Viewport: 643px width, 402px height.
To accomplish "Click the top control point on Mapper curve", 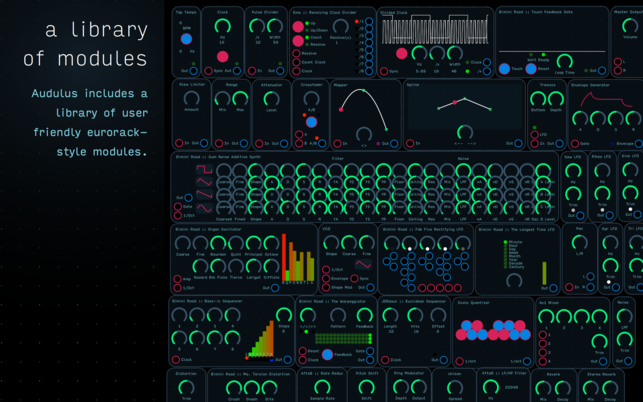I will (x=363, y=92).
